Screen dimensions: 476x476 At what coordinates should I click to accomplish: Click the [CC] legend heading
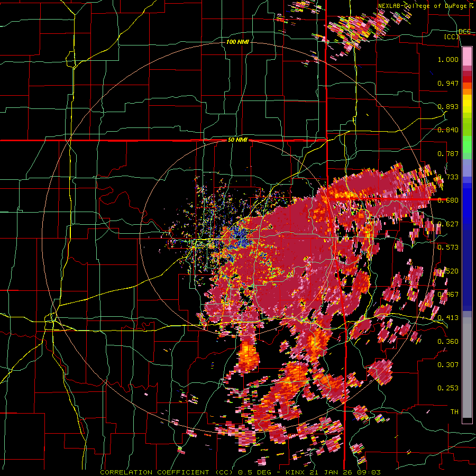coord(452,36)
